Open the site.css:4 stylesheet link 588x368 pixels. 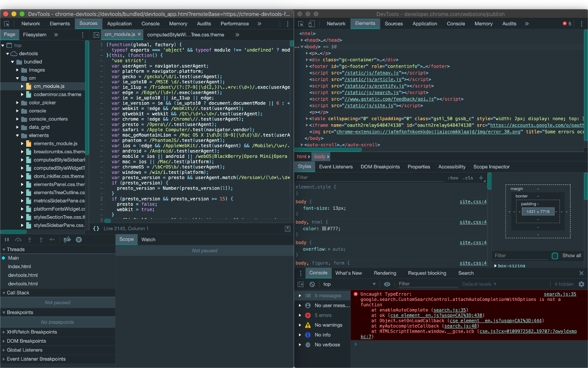(x=473, y=201)
